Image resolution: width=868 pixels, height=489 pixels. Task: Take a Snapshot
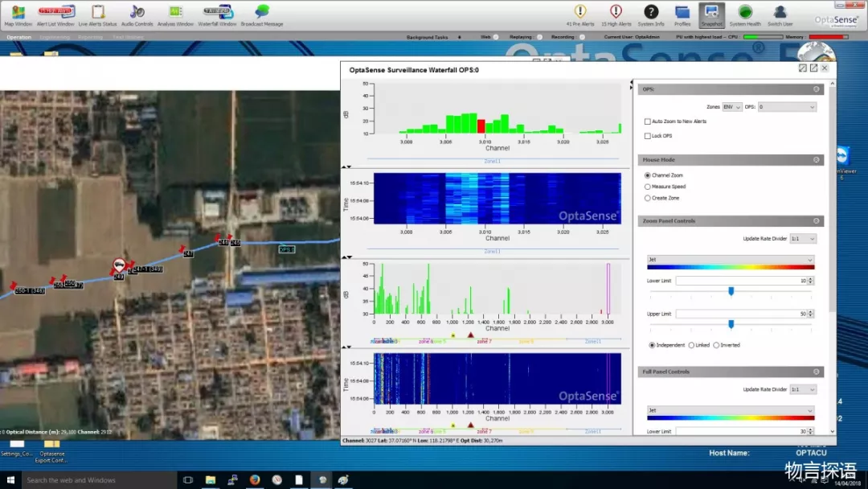pos(711,15)
